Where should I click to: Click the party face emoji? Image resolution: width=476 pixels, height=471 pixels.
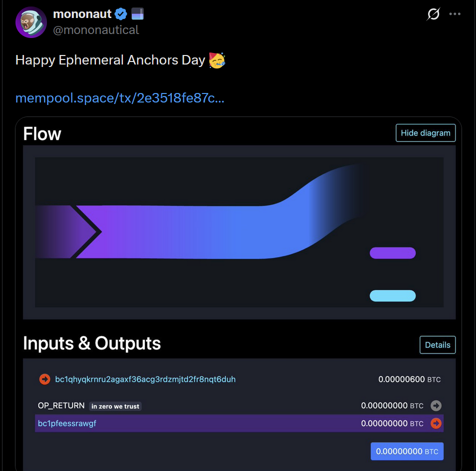217,60
